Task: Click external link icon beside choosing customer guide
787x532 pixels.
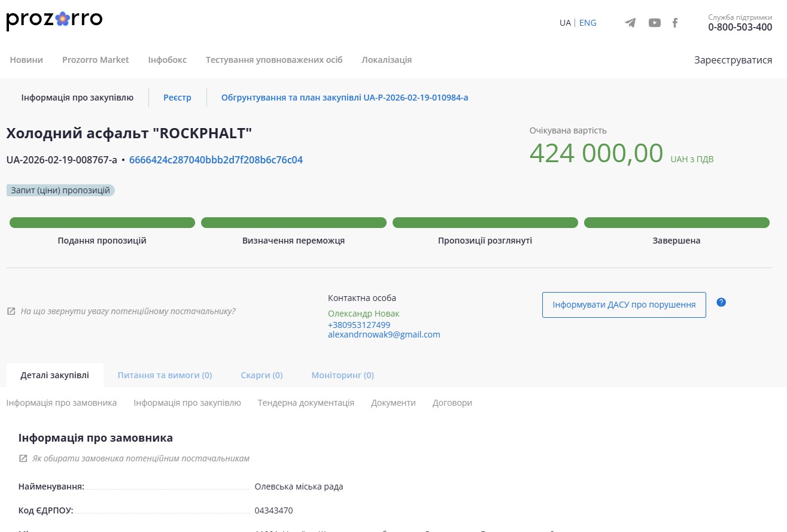Action: (x=23, y=458)
